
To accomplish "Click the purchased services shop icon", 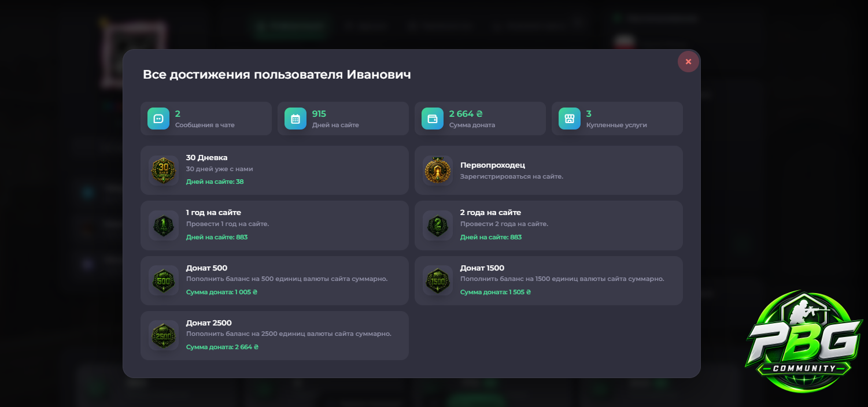I will coord(570,119).
